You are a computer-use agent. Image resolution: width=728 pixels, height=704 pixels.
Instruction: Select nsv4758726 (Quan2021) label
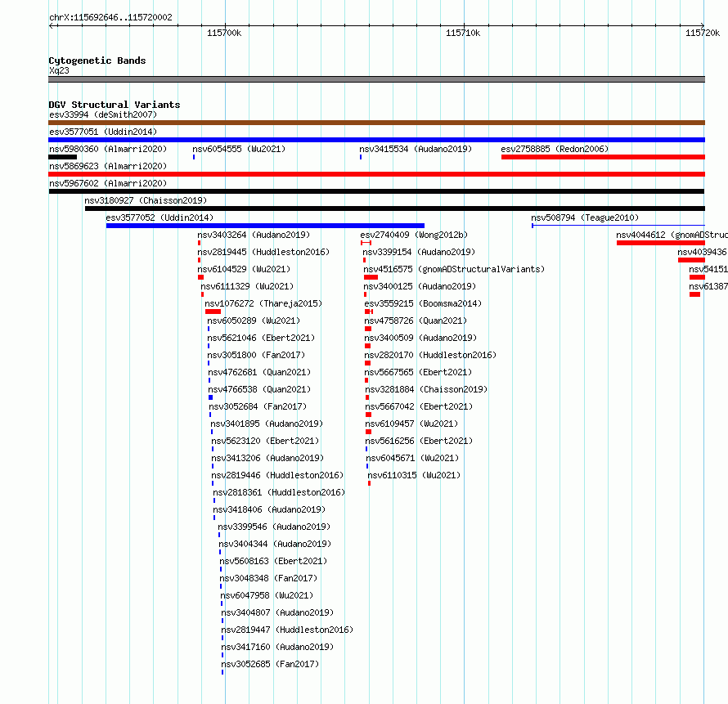pos(416,321)
